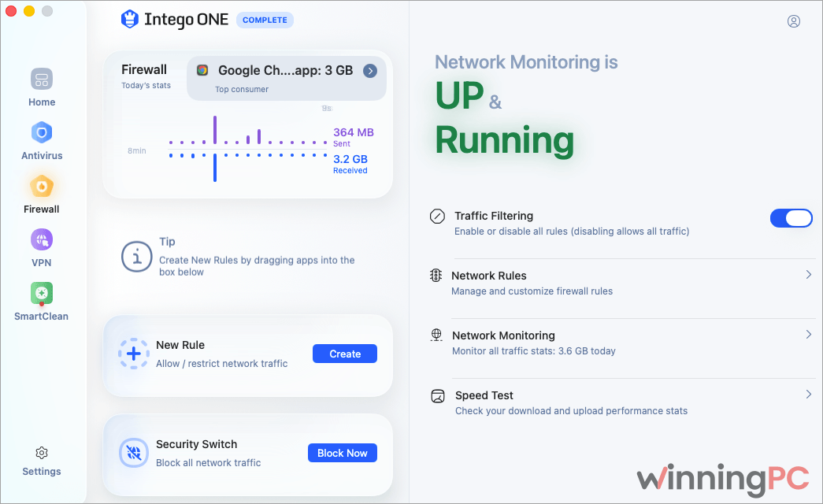Click the user account profile icon

(x=794, y=21)
